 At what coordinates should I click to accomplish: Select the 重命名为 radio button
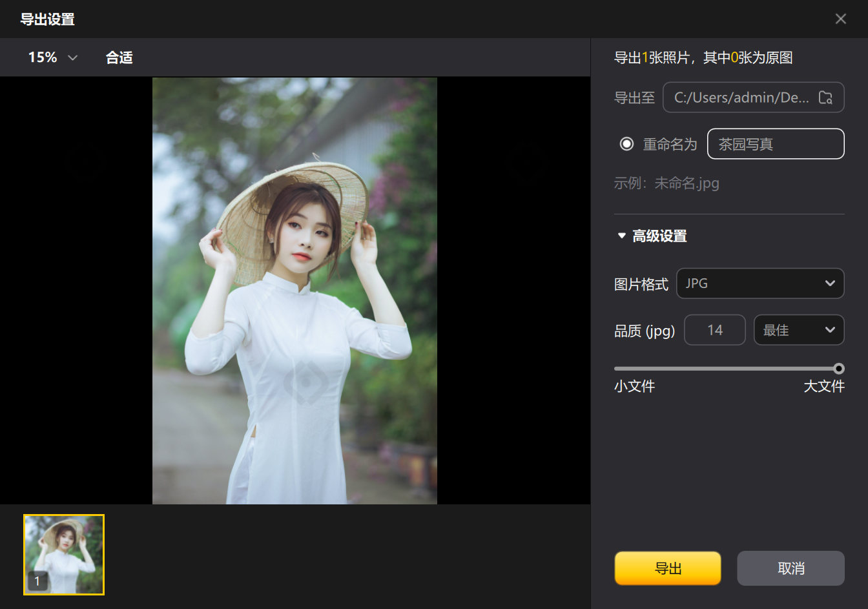(626, 144)
